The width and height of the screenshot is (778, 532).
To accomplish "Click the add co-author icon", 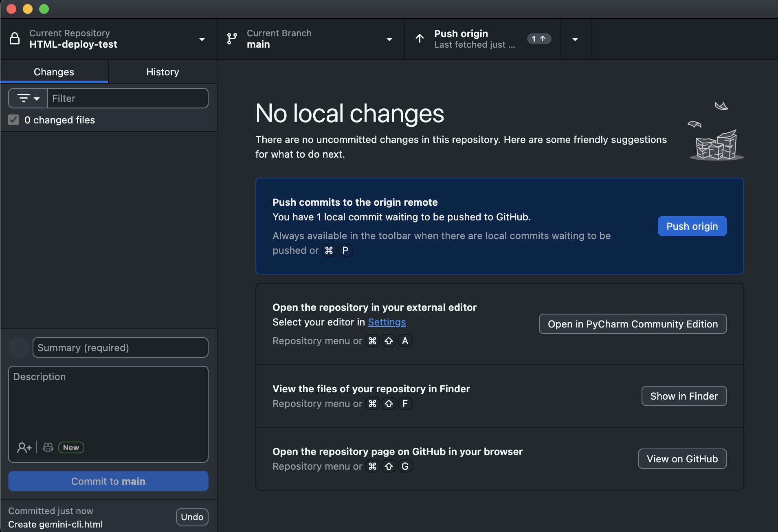I will [24, 447].
